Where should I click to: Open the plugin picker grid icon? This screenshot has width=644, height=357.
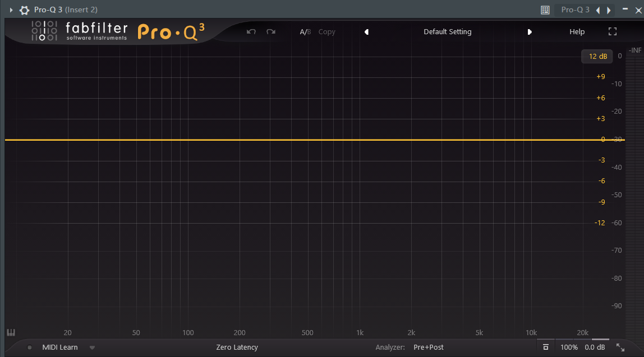[545, 10]
